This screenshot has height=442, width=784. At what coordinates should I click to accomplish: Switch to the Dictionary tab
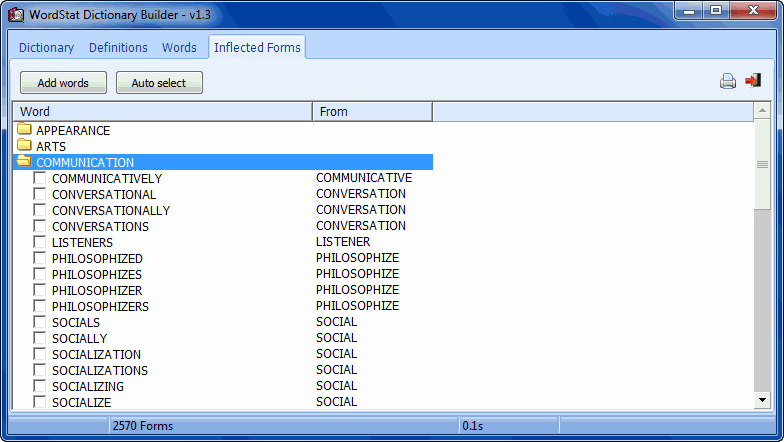coord(46,47)
